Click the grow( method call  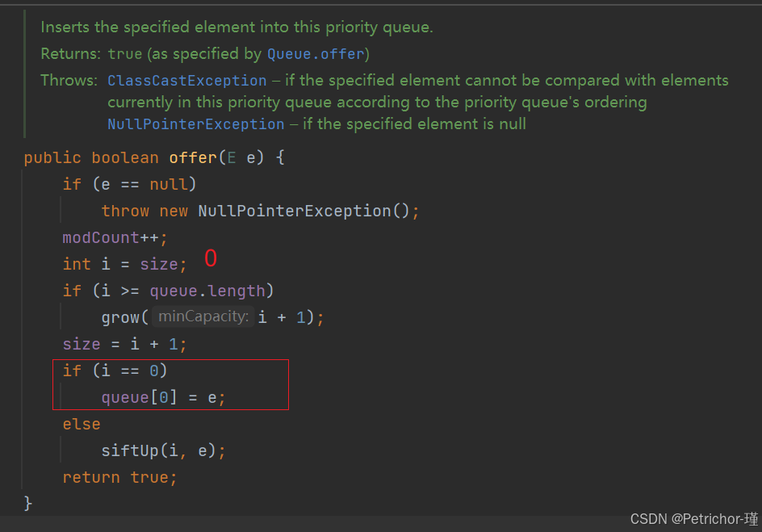[124, 318]
